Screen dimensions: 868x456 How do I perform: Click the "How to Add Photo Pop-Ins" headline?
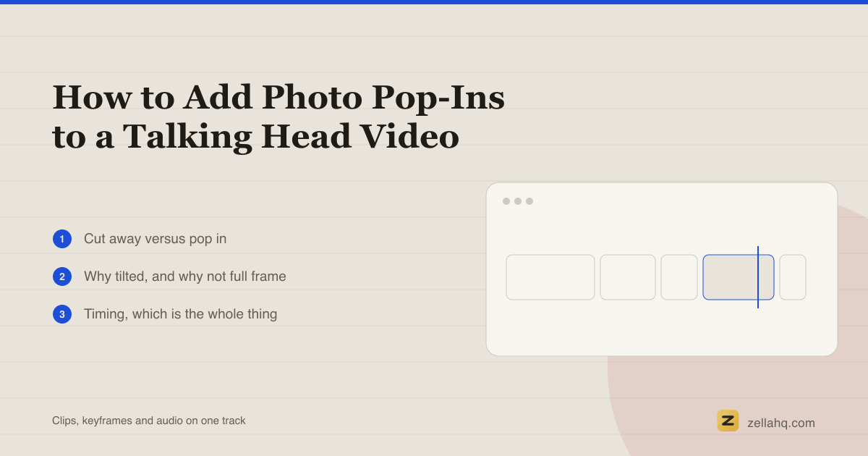tap(278, 97)
